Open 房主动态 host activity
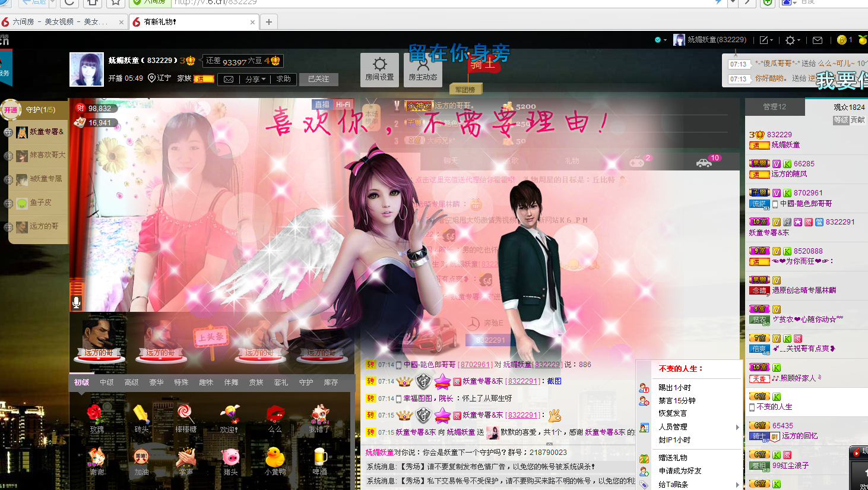Screen dimensions: 868x490 (423, 69)
